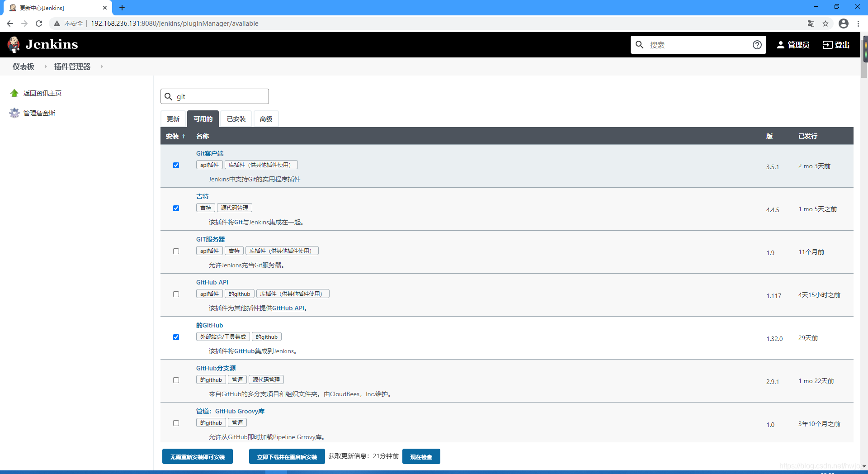Open the GitHub API plugin title link

point(212,282)
